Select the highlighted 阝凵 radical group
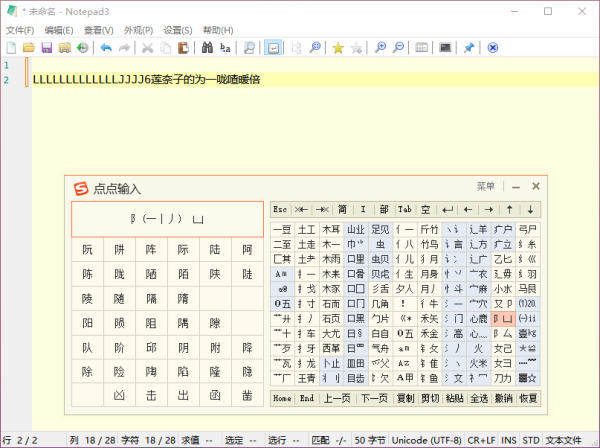Screen dimensions: 600x448 (x=503, y=319)
